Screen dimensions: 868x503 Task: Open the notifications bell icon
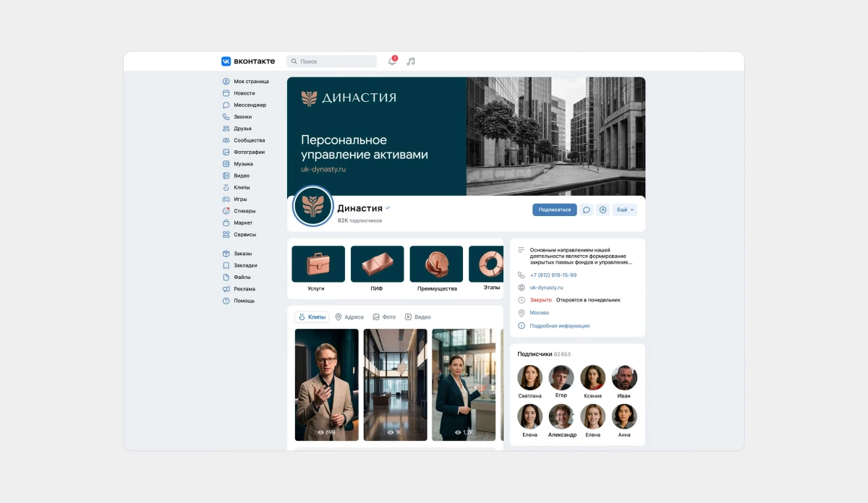pyautogui.click(x=392, y=61)
